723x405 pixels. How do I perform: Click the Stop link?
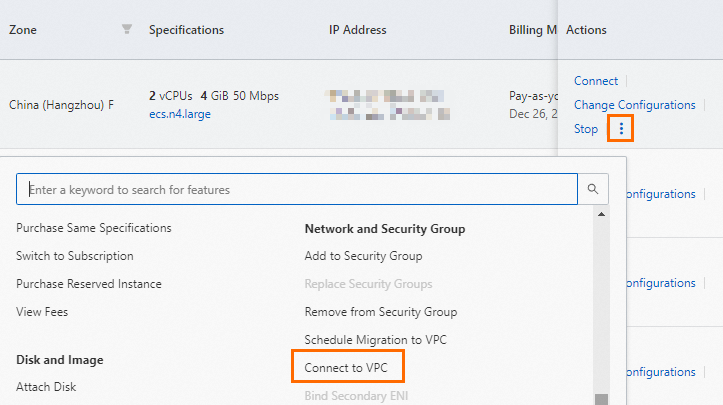pyautogui.click(x=586, y=129)
